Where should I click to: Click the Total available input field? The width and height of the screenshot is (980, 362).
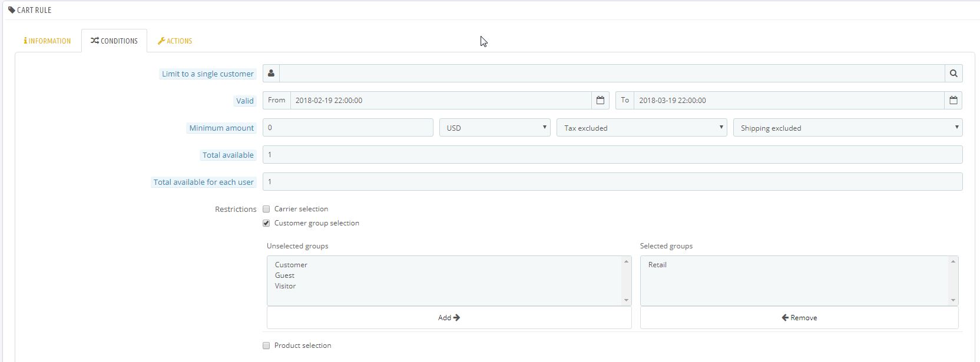(x=612, y=155)
